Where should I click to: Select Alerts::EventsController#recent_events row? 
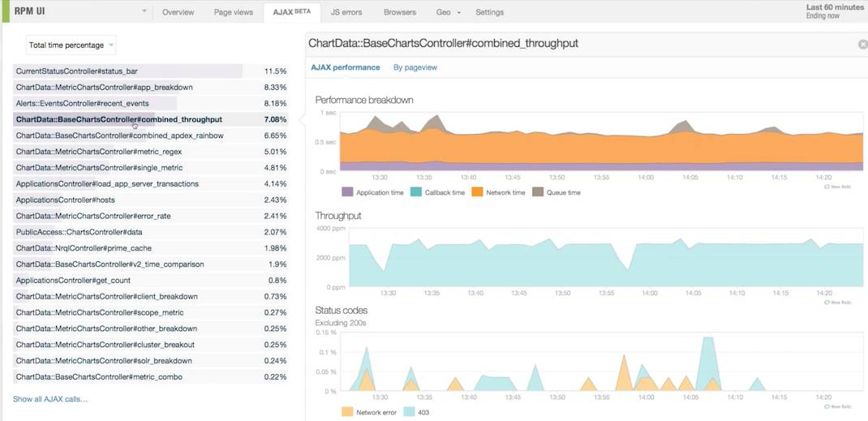point(82,103)
